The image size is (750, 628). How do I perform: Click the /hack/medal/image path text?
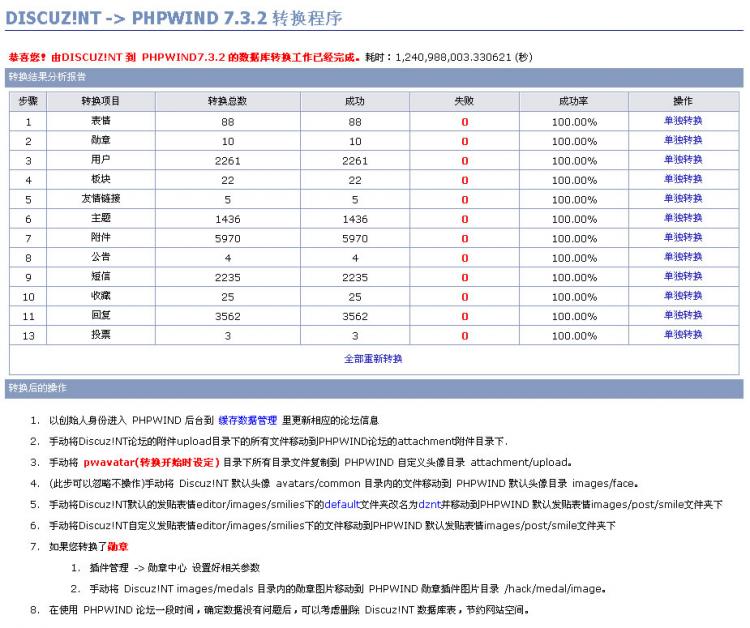pos(553,589)
